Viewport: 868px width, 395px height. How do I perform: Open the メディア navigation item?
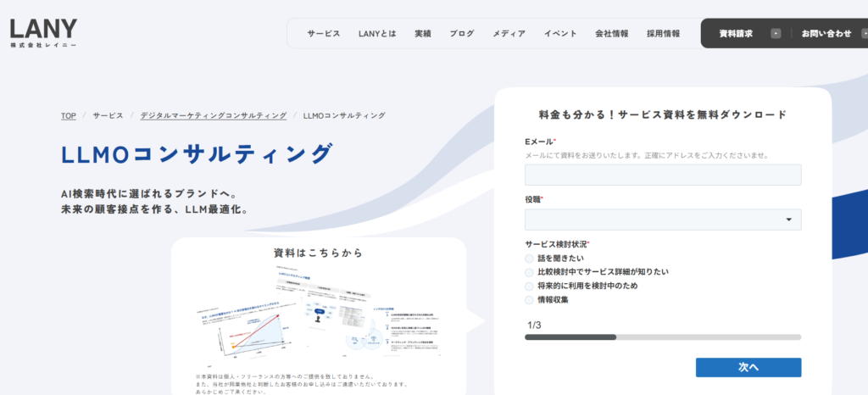pyautogui.click(x=509, y=34)
